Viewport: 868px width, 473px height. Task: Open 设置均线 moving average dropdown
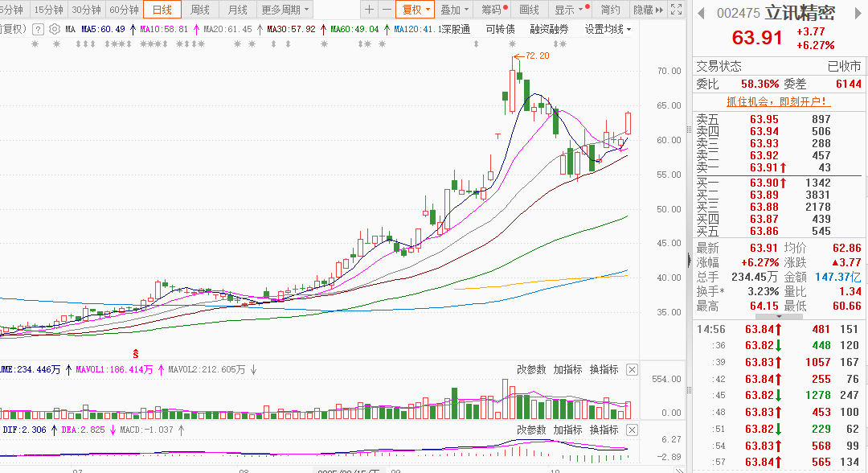pos(608,29)
